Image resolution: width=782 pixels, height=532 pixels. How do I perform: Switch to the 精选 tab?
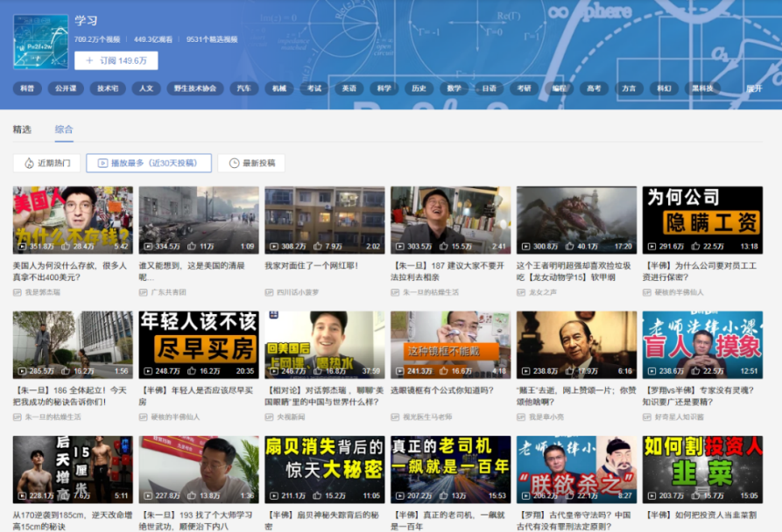[22, 129]
